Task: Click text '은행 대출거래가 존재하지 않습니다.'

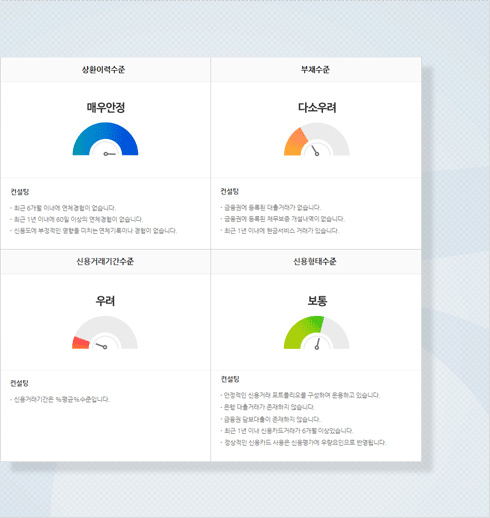Action: 269,407
